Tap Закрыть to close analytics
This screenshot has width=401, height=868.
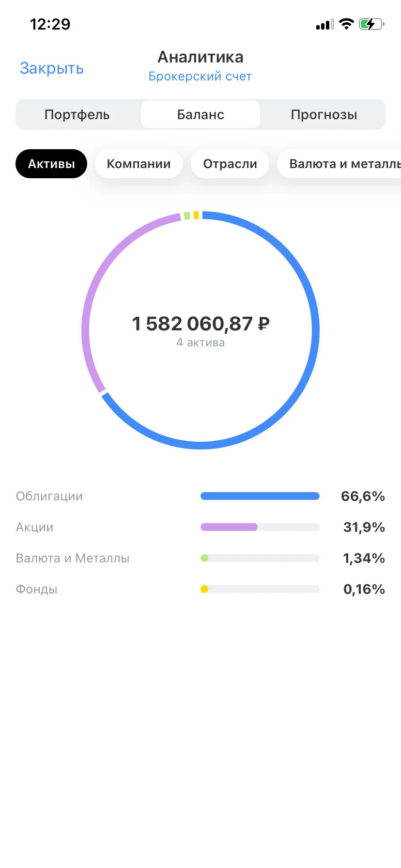(x=52, y=68)
